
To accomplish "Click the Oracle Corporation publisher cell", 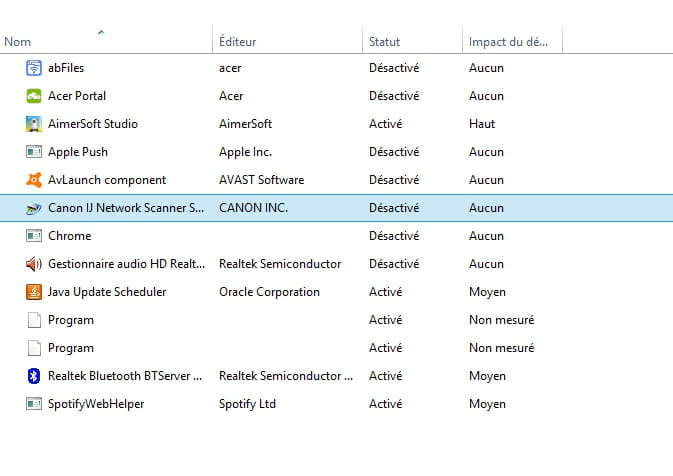I will 269,292.
